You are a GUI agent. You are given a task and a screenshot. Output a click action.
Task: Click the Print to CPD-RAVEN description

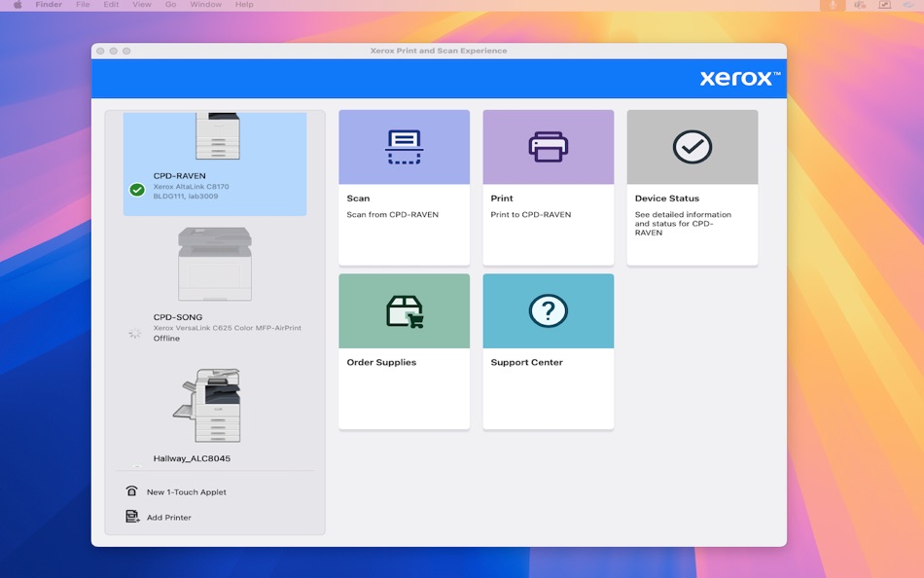tap(531, 215)
